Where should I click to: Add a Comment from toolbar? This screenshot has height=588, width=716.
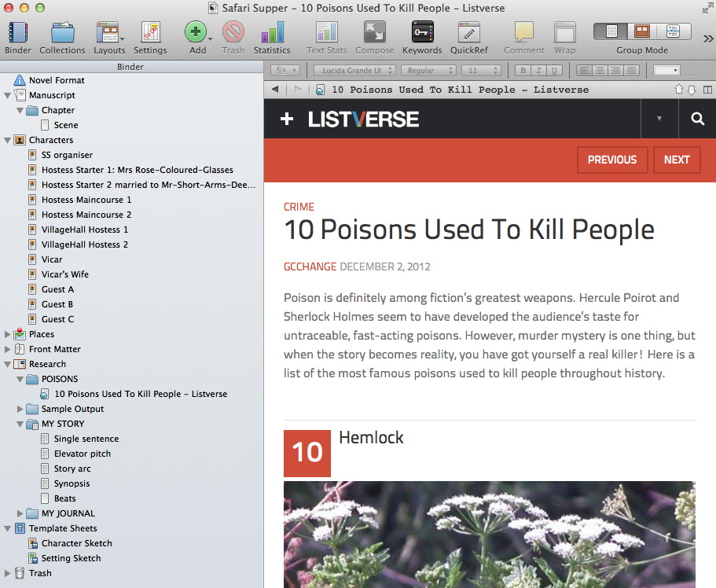coord(523,33)
